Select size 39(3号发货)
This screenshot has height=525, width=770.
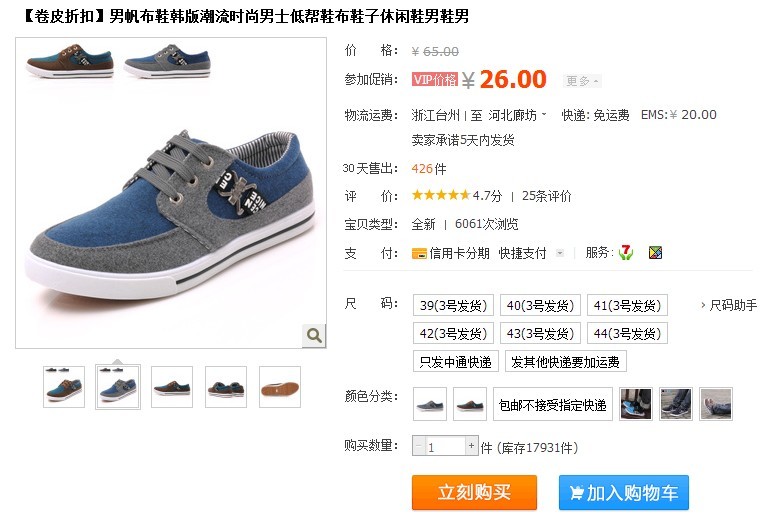click(x=453, y=305)
